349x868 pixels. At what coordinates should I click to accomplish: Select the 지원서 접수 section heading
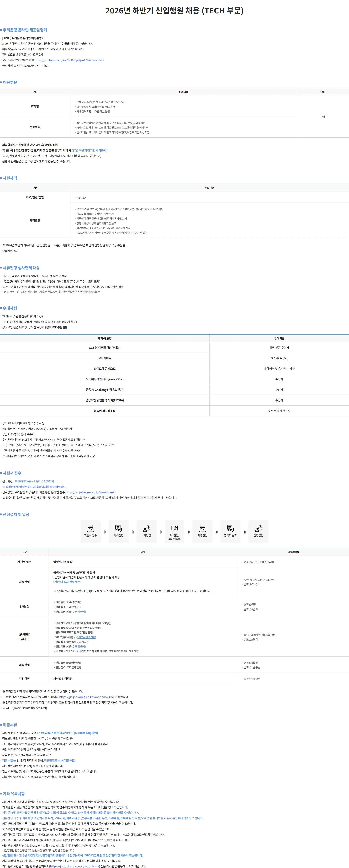pos(12,473)
